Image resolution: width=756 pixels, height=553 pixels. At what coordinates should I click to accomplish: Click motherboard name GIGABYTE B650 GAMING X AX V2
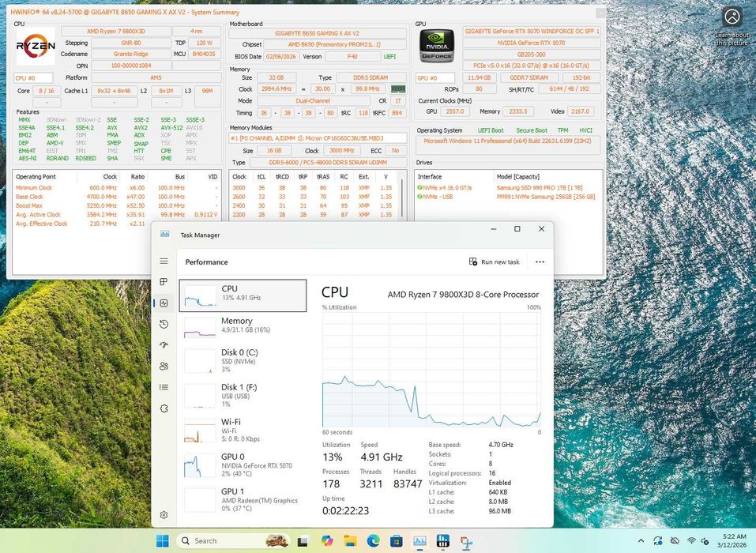pyautogui.click(x=318, y=33)
